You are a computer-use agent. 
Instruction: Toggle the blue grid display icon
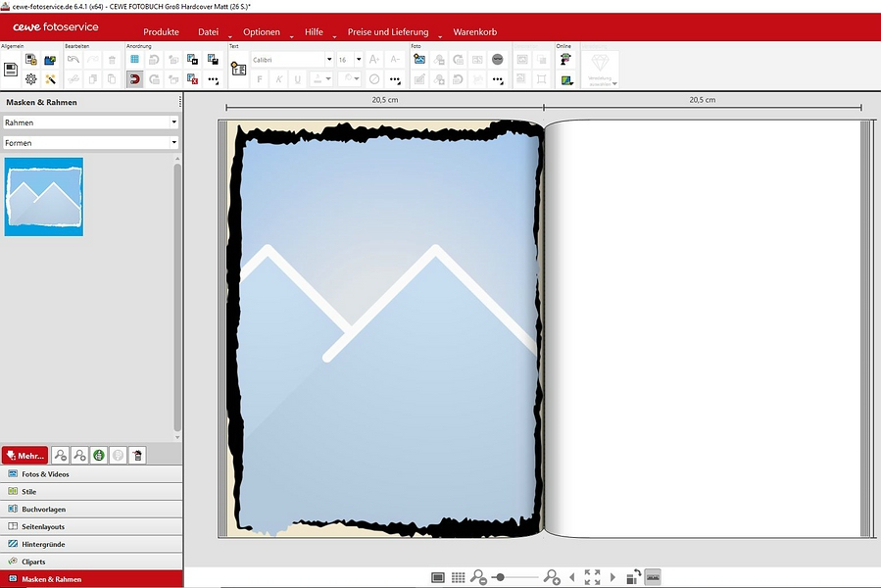[x=135, y=59]
